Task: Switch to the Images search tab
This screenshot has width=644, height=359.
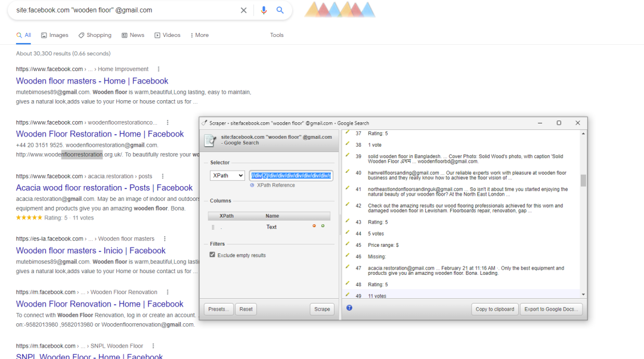Action: click(x=55, y=35)
